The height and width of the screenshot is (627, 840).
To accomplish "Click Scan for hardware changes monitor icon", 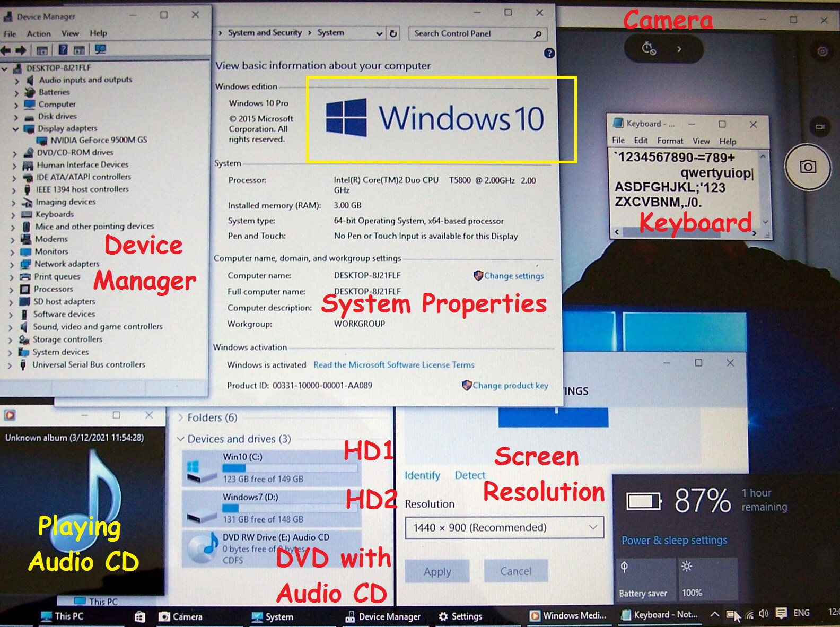I will pos(100,49).
